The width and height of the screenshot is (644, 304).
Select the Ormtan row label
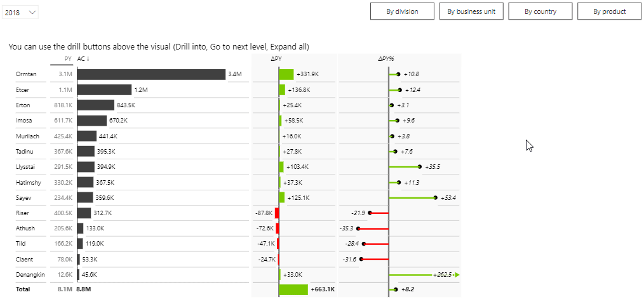click(x=26, y=74)
